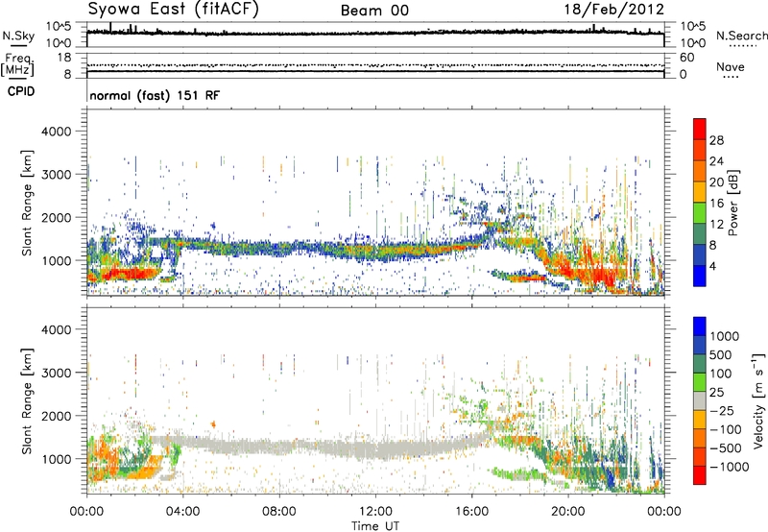768x532 pixels.
Task: Click the 'Slant Range [km]' label of the power panel
Action: (x=27, y=203)
